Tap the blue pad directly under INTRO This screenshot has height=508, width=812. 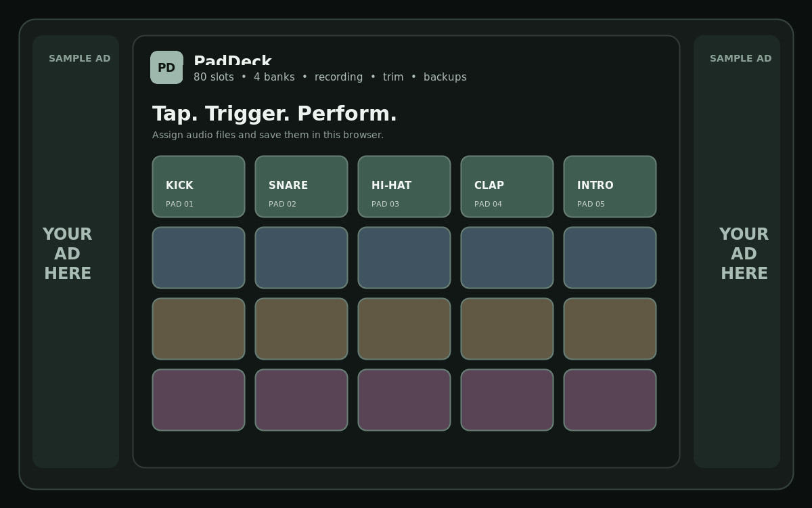point(610,257)
